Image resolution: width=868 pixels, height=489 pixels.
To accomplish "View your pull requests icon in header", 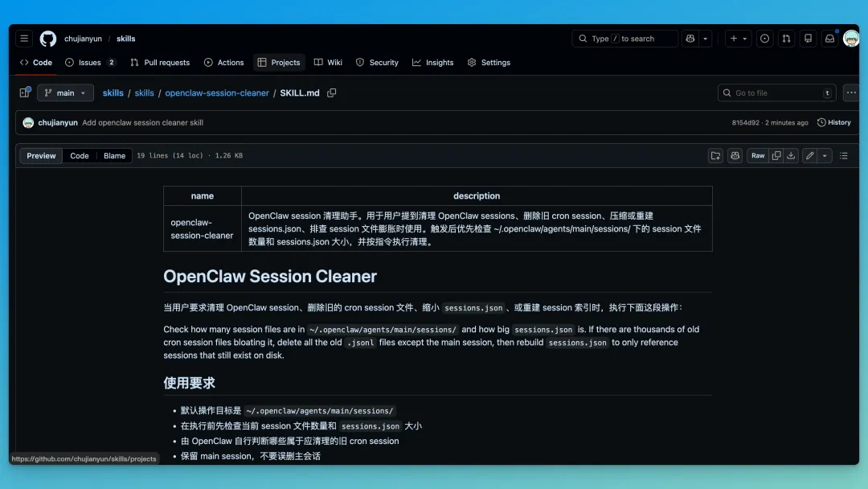I will 786,39.
